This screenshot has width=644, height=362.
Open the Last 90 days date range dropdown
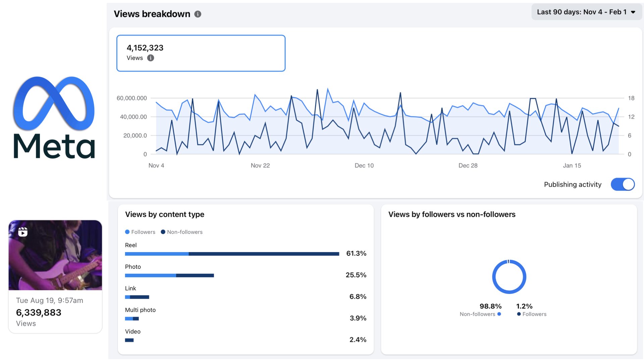coord(582,12)
